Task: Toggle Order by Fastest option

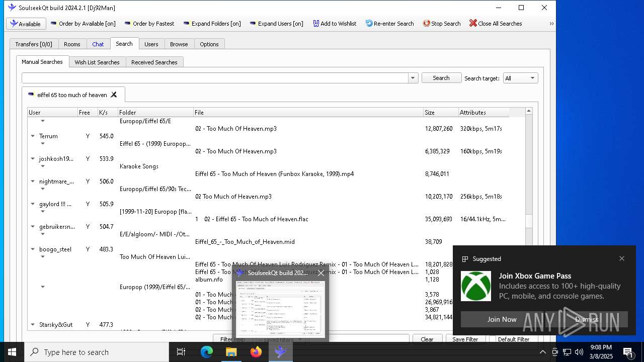Action: tap(149, 24)
